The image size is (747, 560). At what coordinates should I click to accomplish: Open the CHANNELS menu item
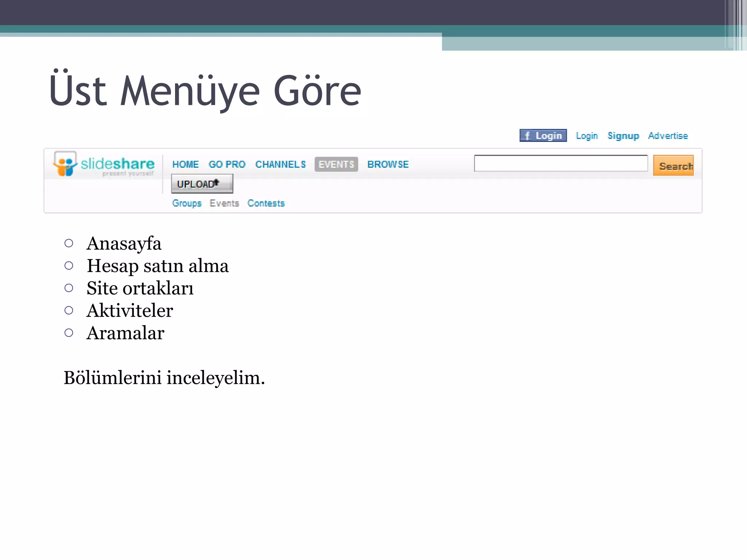(x=280, y=164)
